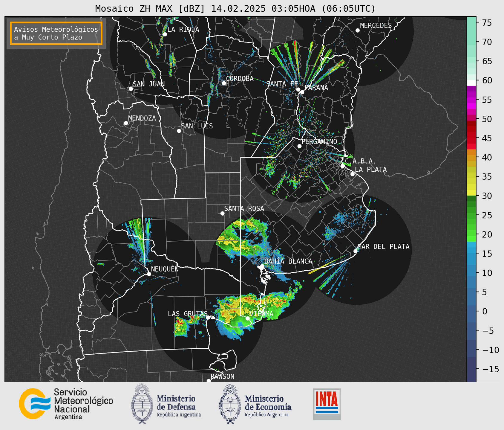This screenshot has height=430, width=504.
Task: Click the NEUQUÉN city marker dot
Action: click(x=149, y=274)
